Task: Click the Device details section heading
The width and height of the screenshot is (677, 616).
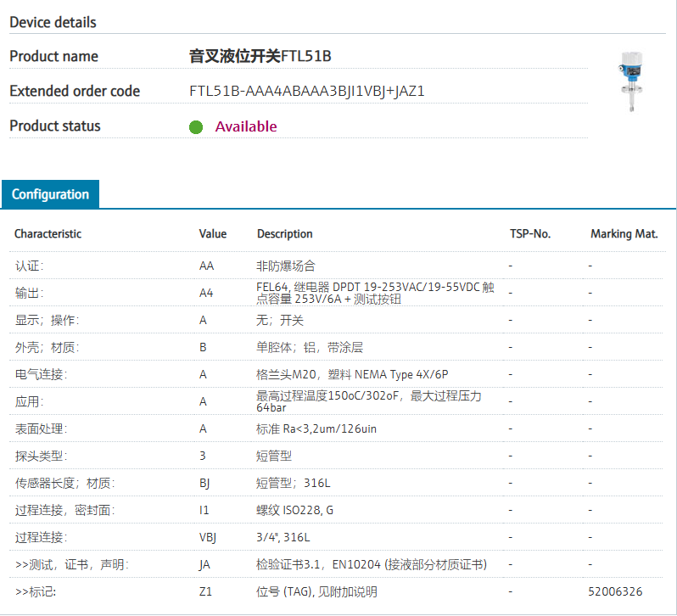Action: pyautogui.click(x=53, y=22)
